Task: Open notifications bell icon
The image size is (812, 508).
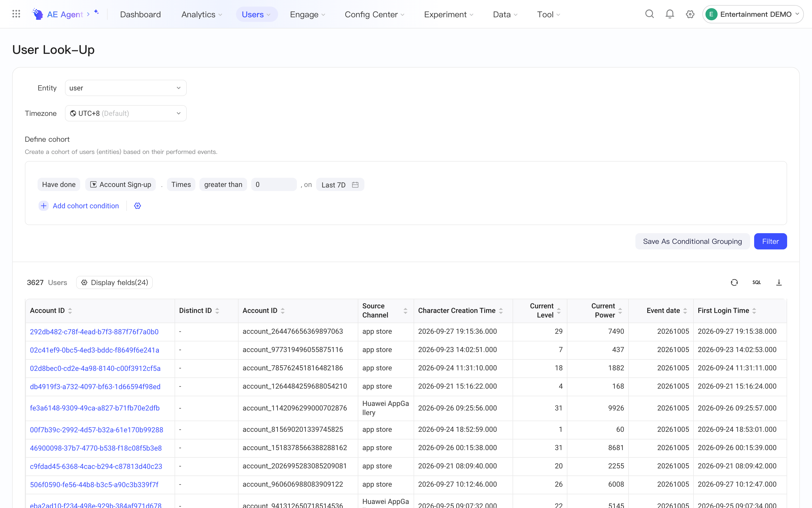Action: [670, 14]
